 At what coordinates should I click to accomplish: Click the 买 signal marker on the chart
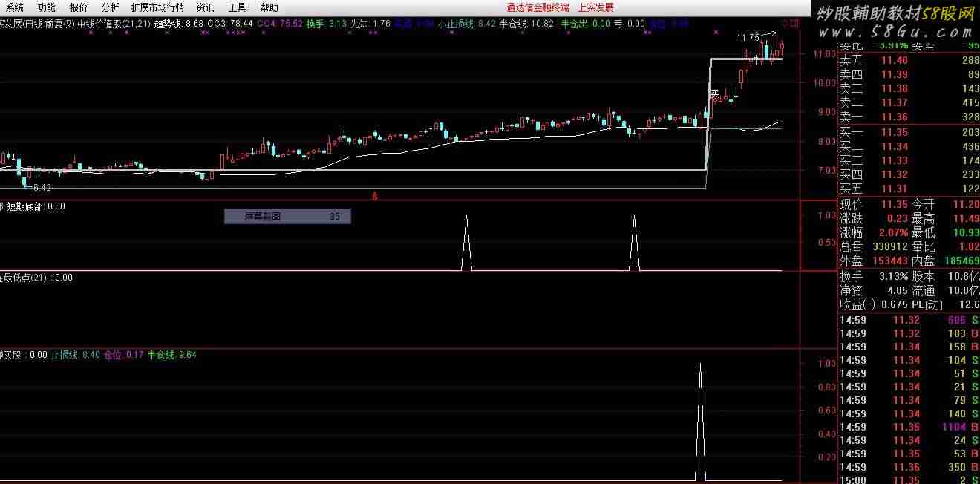716,95
